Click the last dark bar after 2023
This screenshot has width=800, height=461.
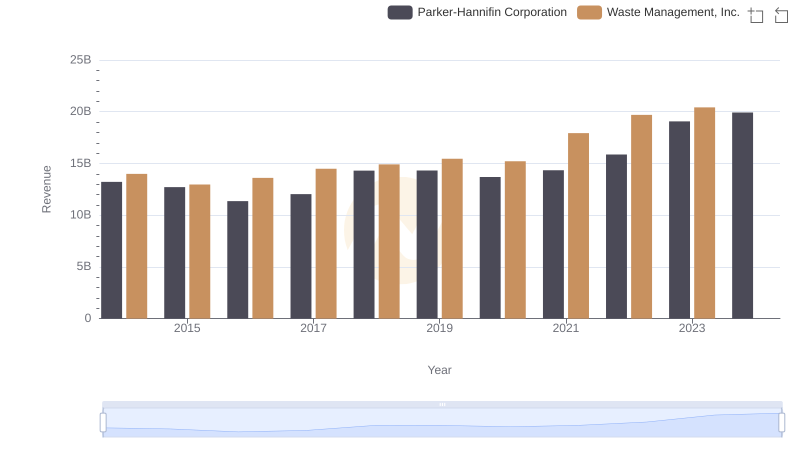(x=742, y=216)
